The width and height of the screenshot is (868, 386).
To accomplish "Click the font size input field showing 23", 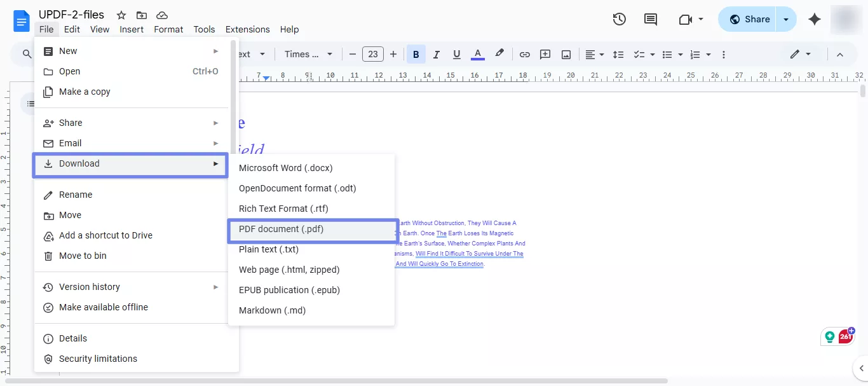I will [373, 54].
